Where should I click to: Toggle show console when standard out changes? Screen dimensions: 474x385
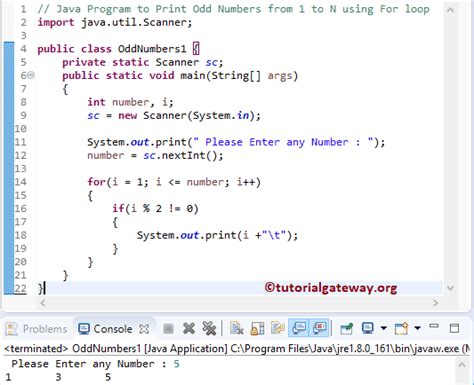tap(299, 328)
